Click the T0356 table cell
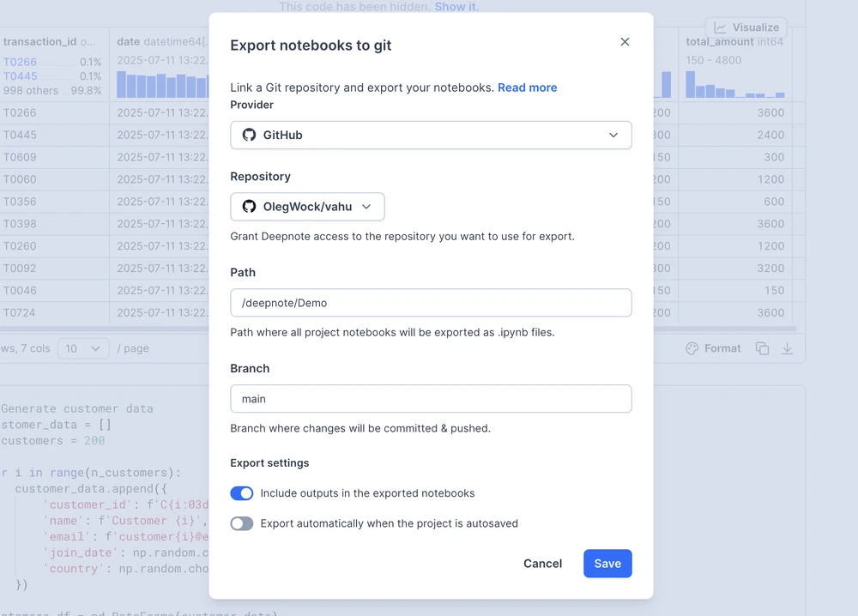 coord(54,202)
